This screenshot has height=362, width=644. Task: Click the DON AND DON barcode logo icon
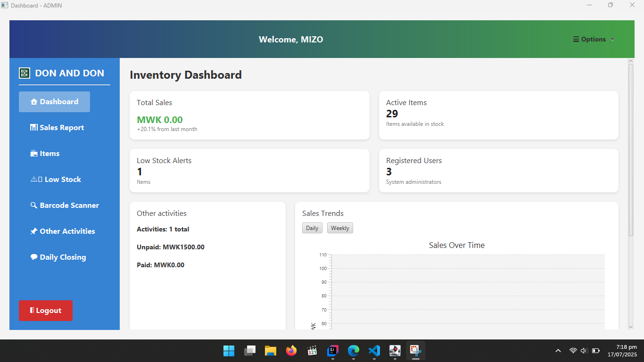pyautogui.click(x=24, y=73)
